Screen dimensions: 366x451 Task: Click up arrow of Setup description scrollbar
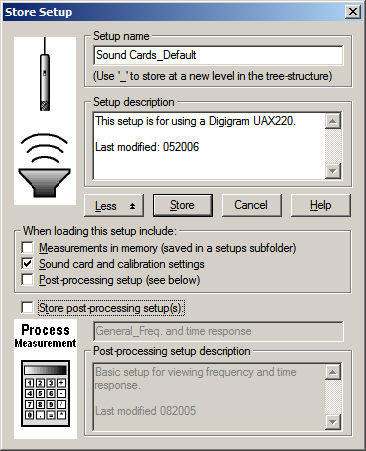332,121
